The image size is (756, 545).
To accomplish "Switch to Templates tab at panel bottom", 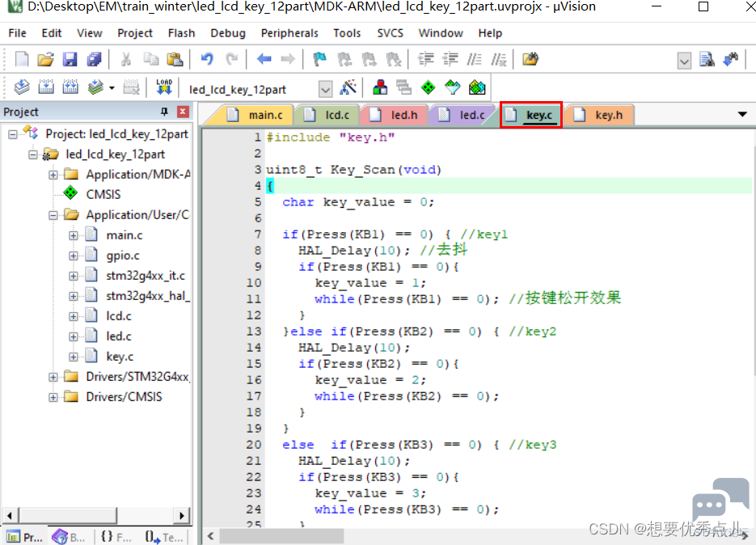I will tap(163, 537).
